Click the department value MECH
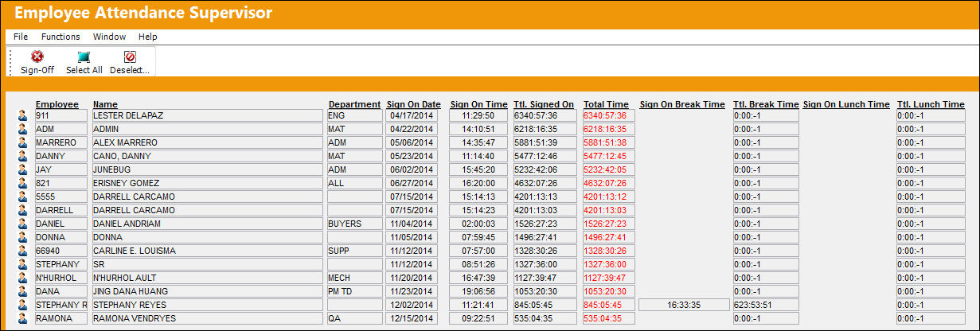The width and height of the screenshot is (980, 331). (353, 278)
